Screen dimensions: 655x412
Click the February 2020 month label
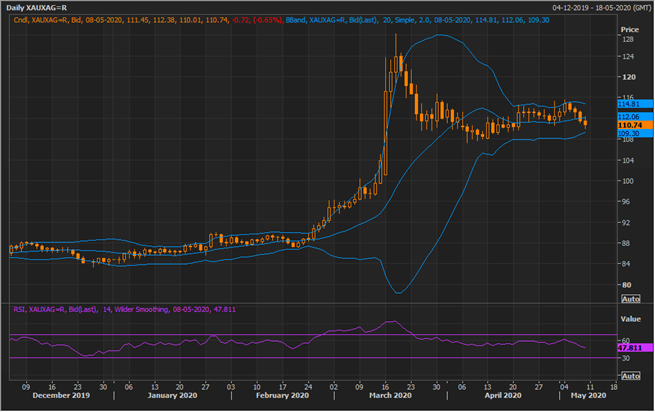pyautogui.click(x=282, y=395)
